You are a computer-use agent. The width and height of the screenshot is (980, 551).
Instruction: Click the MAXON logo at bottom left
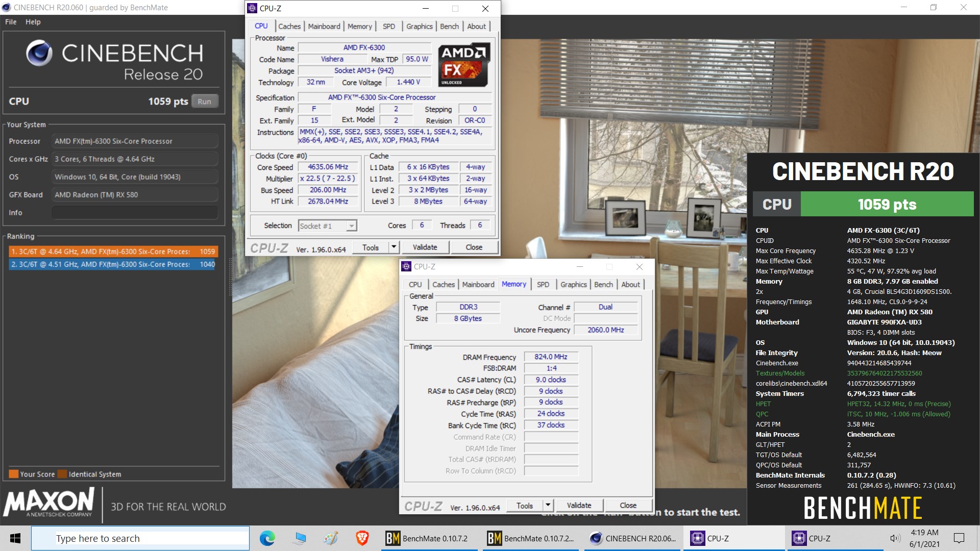(x=49, y=502)
